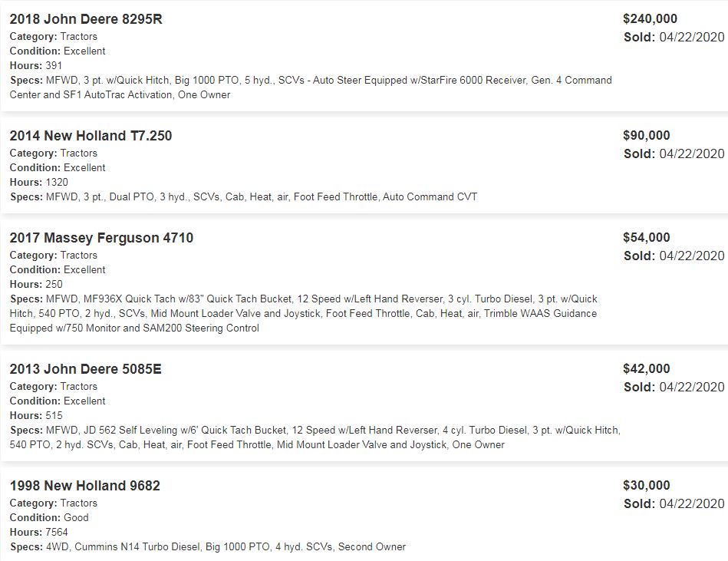Click the Condition: Good line

(x=49, y=518)
